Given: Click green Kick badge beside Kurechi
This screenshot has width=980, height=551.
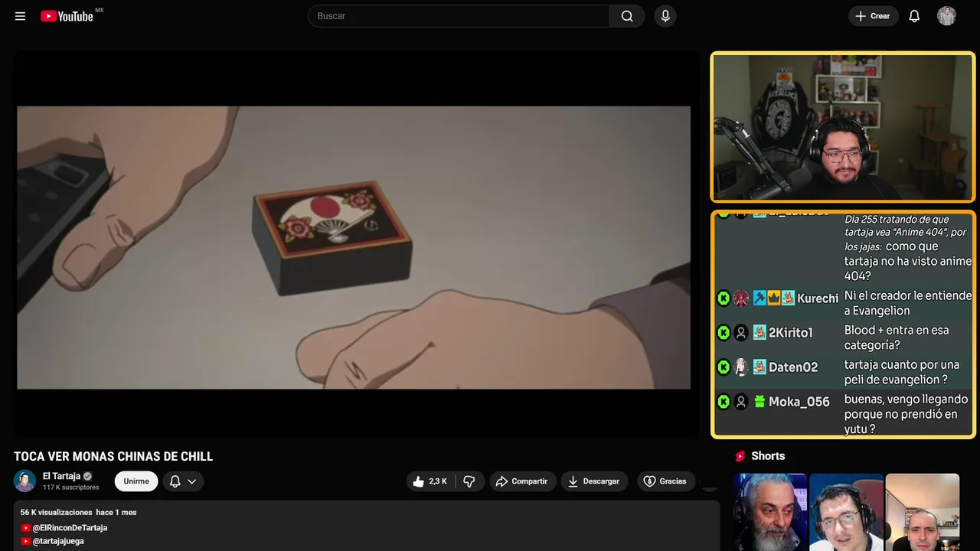Looking at the screenshot, I should point(724,298).
